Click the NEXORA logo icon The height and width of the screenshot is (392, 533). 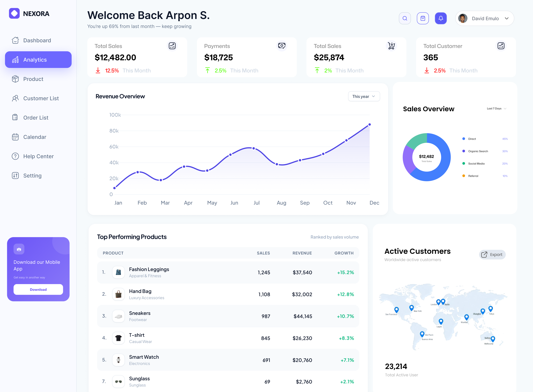[14, 13]
